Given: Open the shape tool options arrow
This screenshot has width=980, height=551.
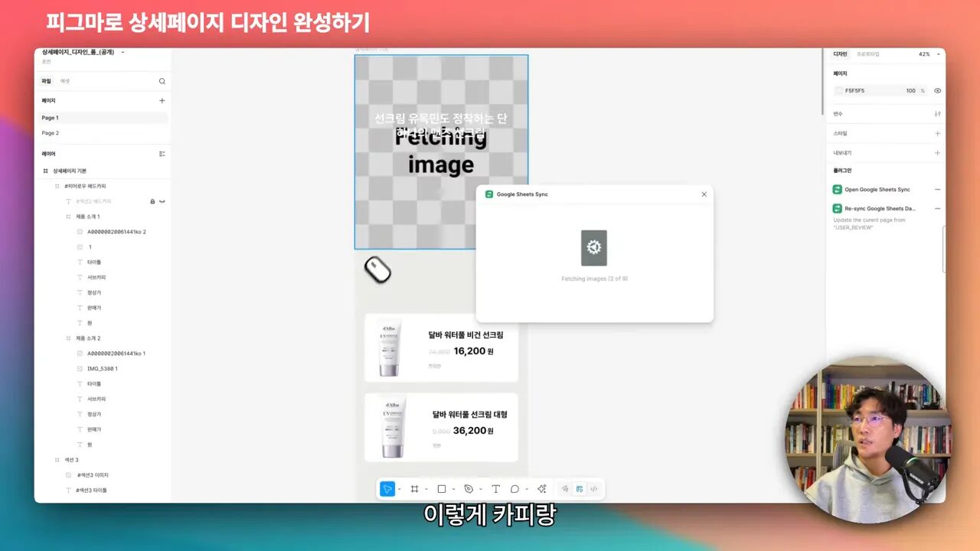Looking at the screenshot, I should tap(453, 489).
